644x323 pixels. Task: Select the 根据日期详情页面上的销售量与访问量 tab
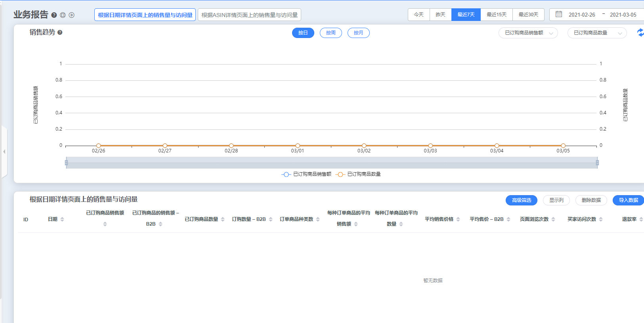tap(145, 15)
